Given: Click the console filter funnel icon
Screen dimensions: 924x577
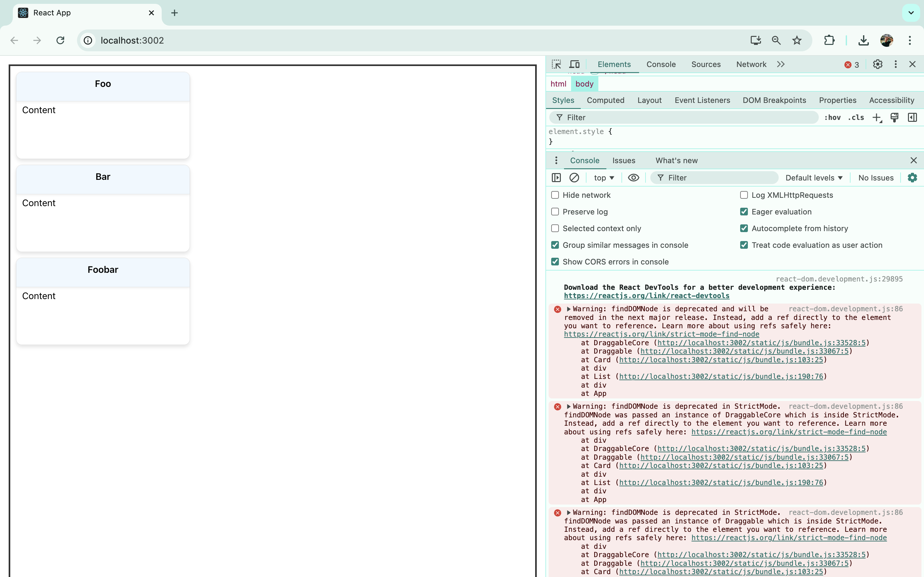Looking at the screenshot, I should [661, 178].
